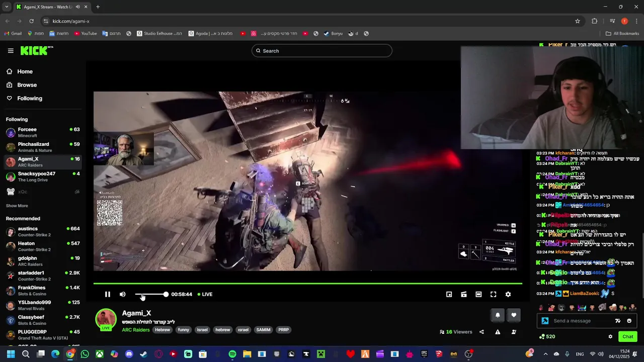Open the tab search dropdown
The height and width of the screenshot is (362, 644).
coord(7,7)
